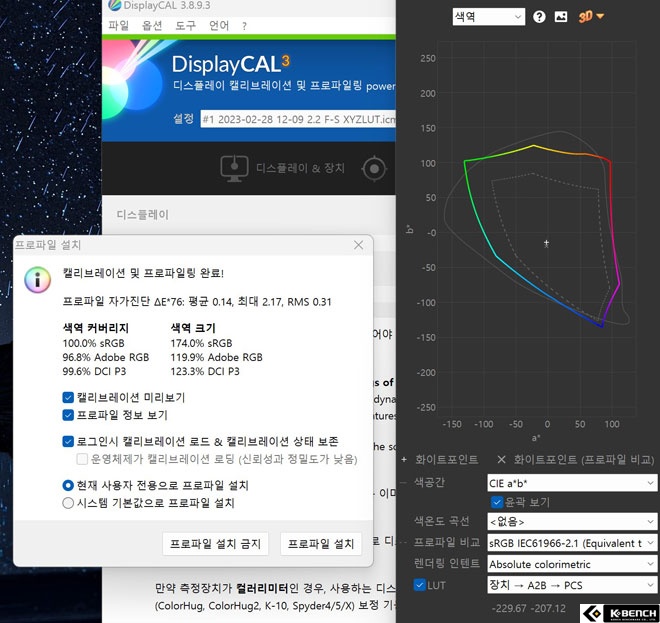This screenshot has height=623, width=660.
Task: Open the device A2B PCS direction dropdown
Action: click(572, 585)
